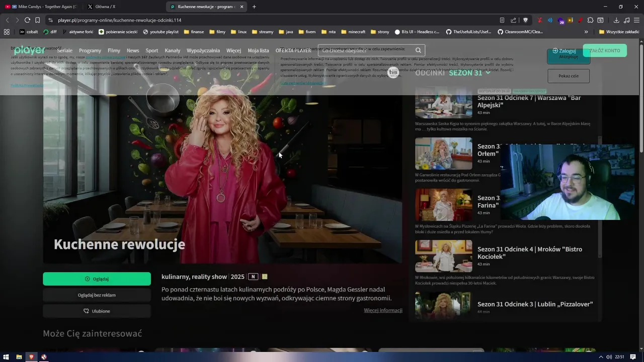The width and height of the screenshot is (644, 362).
Task: Open the cobalt bookmark
Action: tap(29, 32)
